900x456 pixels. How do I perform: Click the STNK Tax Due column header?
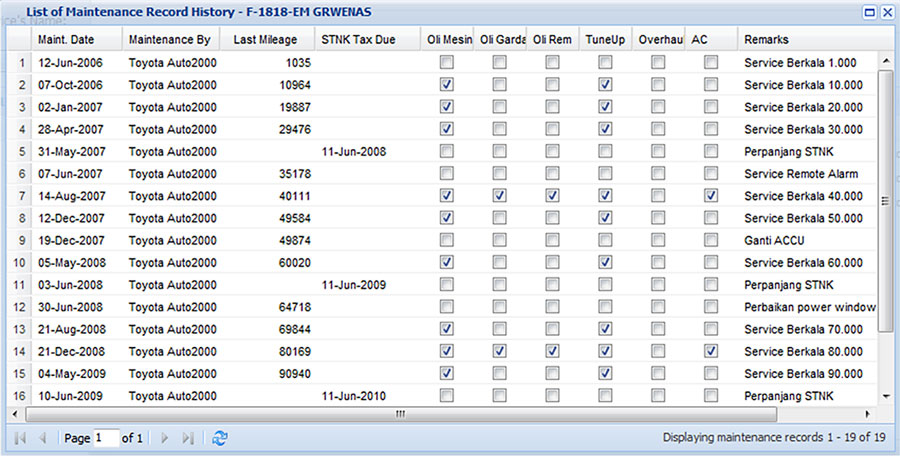358,39
